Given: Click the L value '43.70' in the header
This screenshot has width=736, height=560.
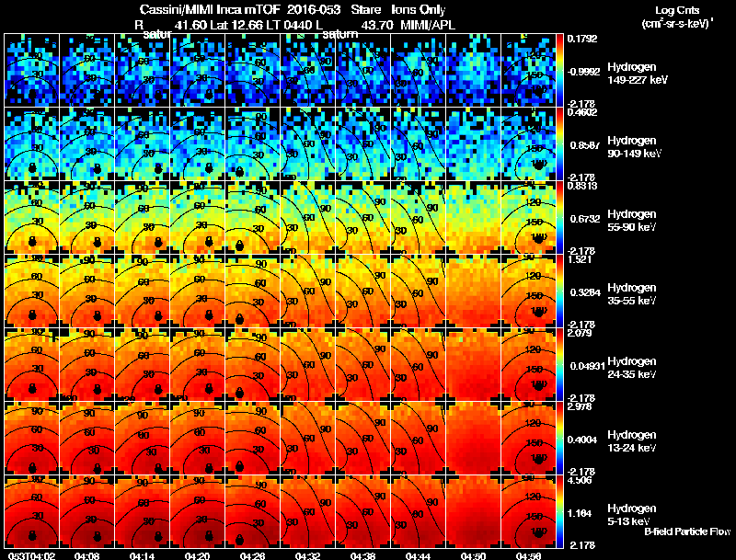Looking at the screenshot, I should pos(377,26).
